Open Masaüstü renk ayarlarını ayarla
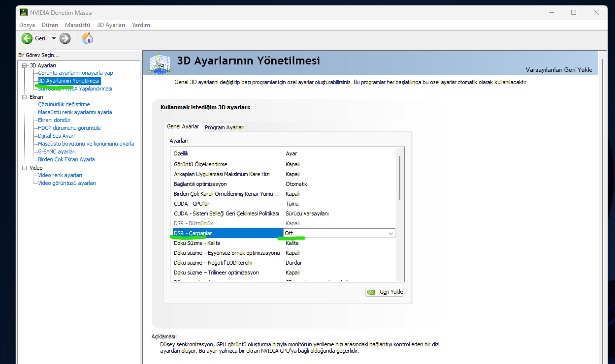This screenshot has height=364, width=615. [75, 112]
